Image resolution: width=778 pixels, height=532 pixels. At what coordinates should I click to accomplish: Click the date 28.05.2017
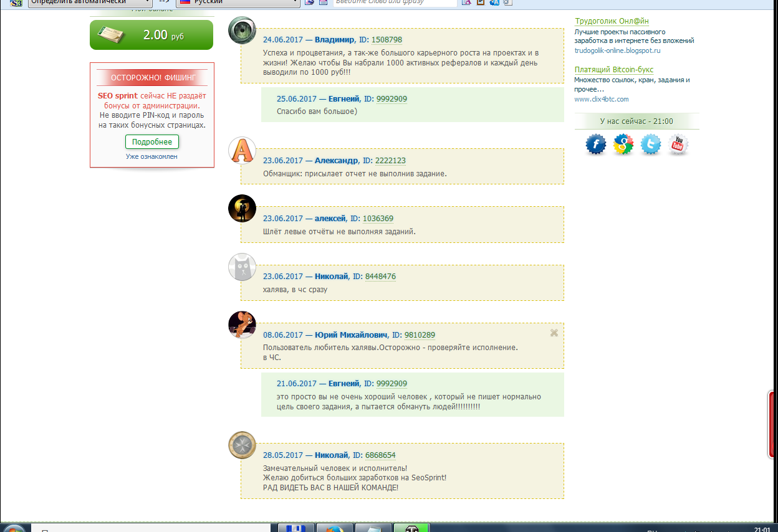(283, 455)
